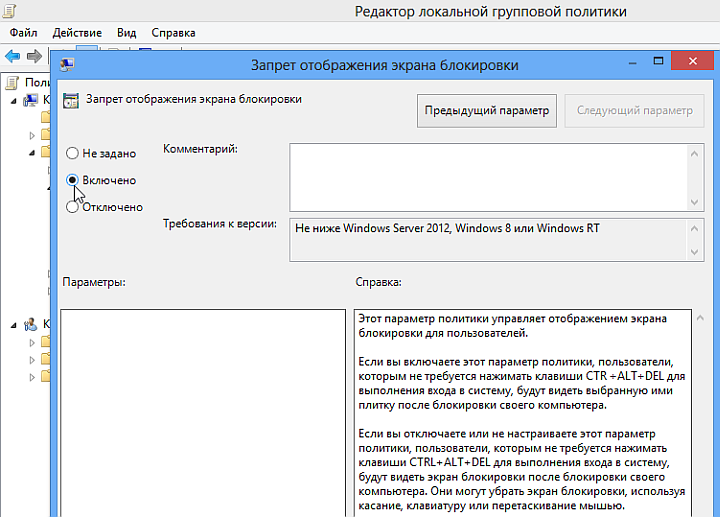Click the "Предыдущий параметр" button

[486, 111]
